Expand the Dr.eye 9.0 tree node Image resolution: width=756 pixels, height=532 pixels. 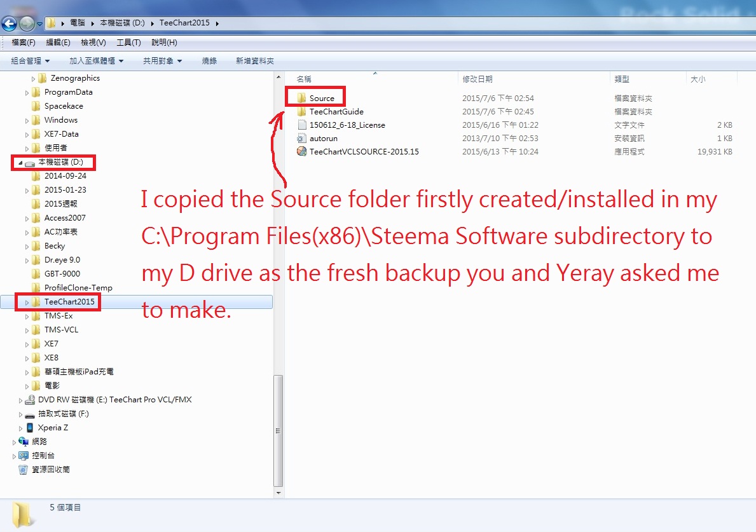pyautogui.click(x=27, y=261)
